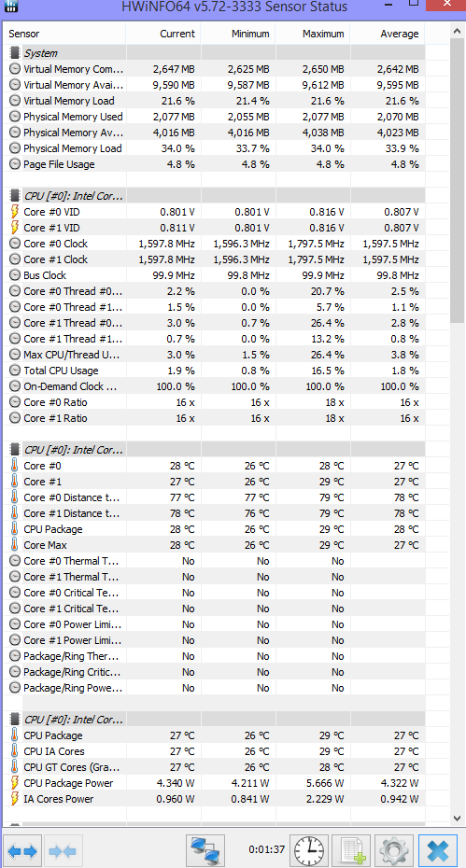Click the scrollbar up arrow
The image size is (466, 868).
[x=458, y=31]
